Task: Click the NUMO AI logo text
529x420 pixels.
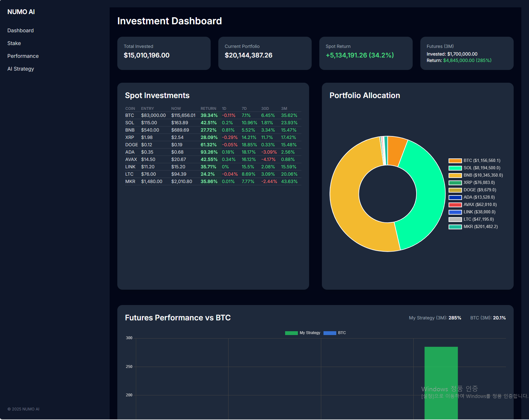Action: 21,12
